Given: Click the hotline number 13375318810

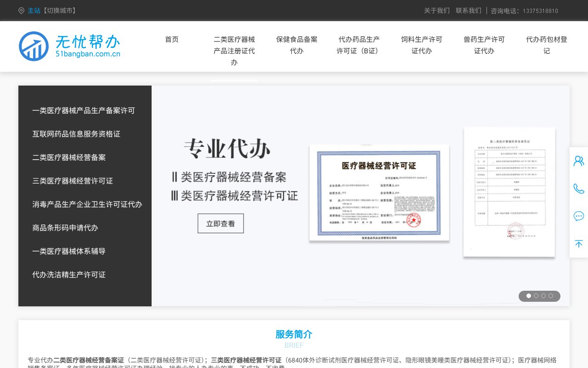Looking at the screenshot, I should coord(540,11).
